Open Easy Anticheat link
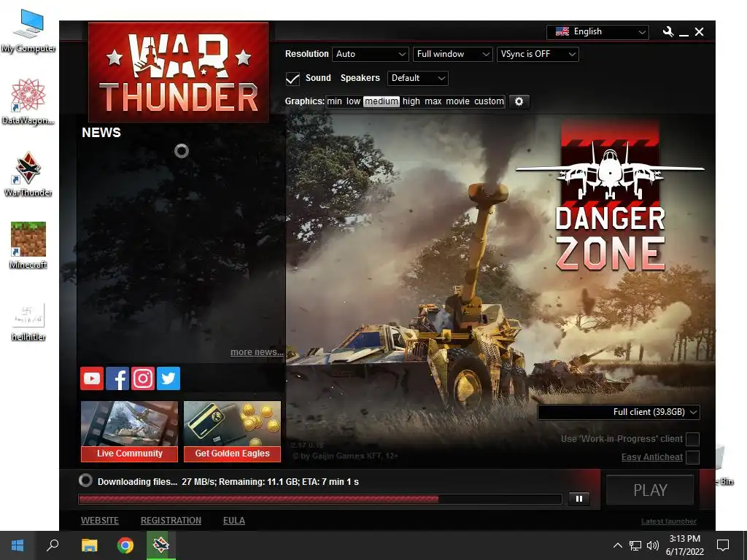The width and height of the screenshot is (747, 560). (x=651, y=457)
